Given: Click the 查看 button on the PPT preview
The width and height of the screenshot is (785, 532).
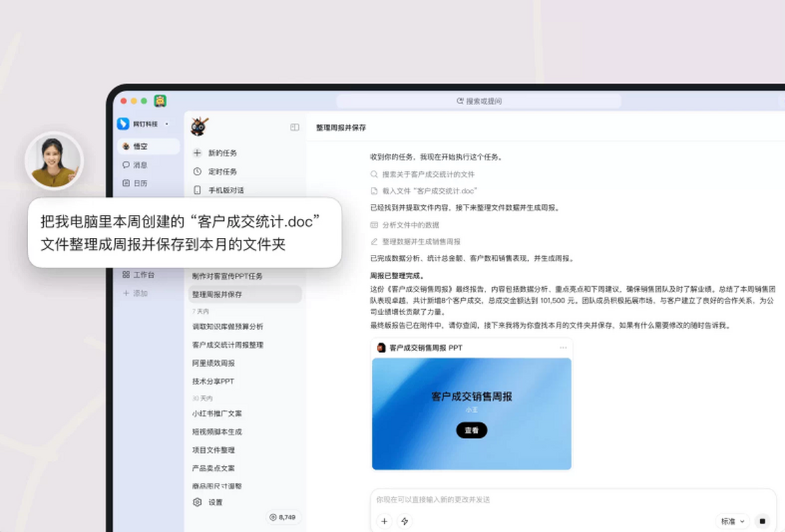Looking at the screenshot, I should click(x=471, y=430).
